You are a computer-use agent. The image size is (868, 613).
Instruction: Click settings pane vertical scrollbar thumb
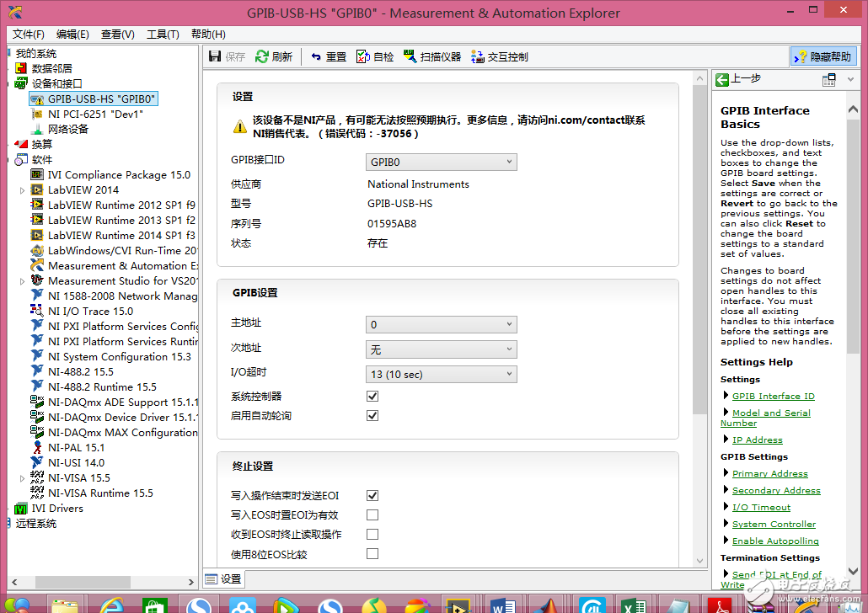tap(699, 249)
